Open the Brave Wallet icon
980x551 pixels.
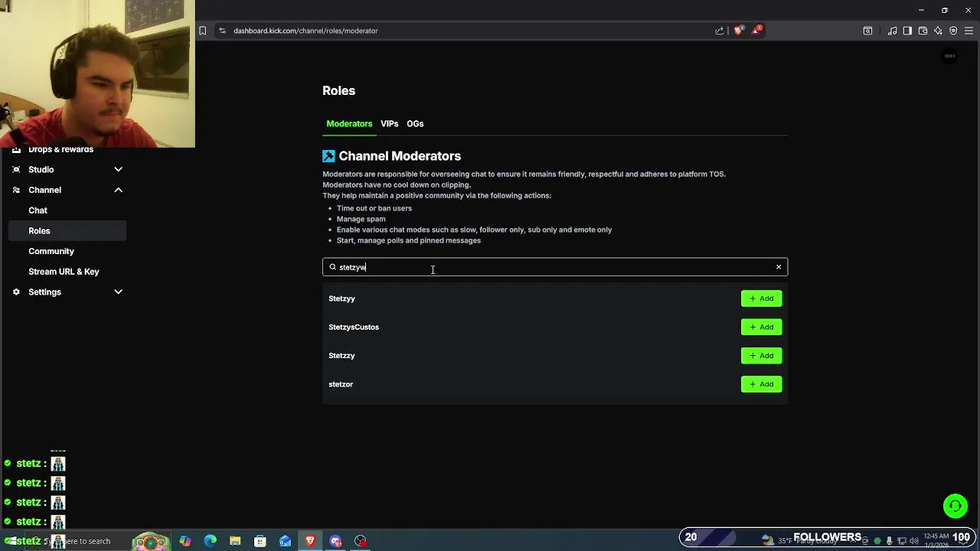tap(923, 31)
